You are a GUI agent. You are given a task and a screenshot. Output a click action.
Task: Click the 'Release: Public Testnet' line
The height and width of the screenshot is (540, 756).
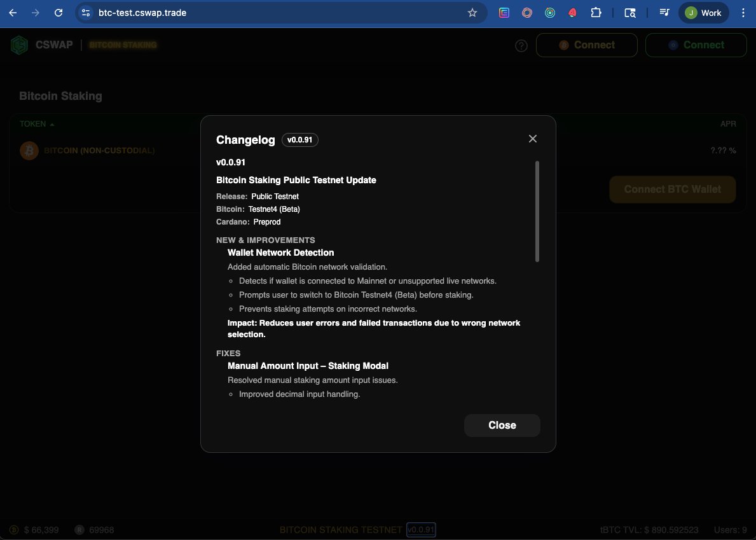pos(258,197)
